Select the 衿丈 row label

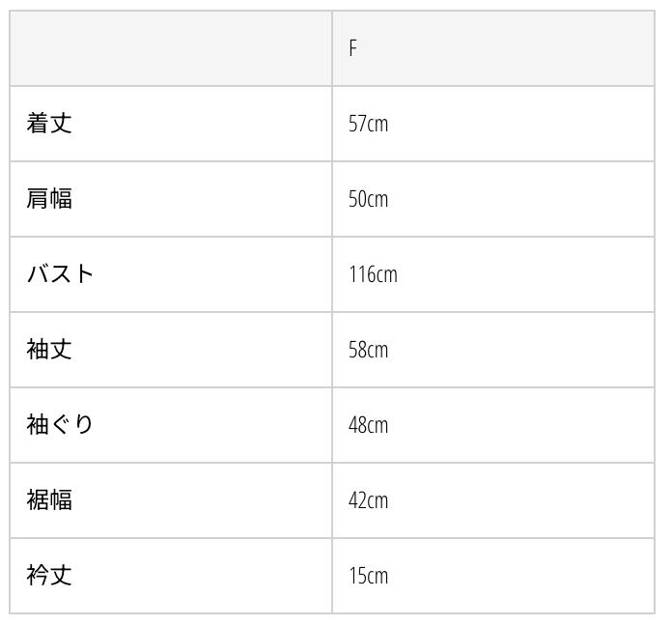49,576
